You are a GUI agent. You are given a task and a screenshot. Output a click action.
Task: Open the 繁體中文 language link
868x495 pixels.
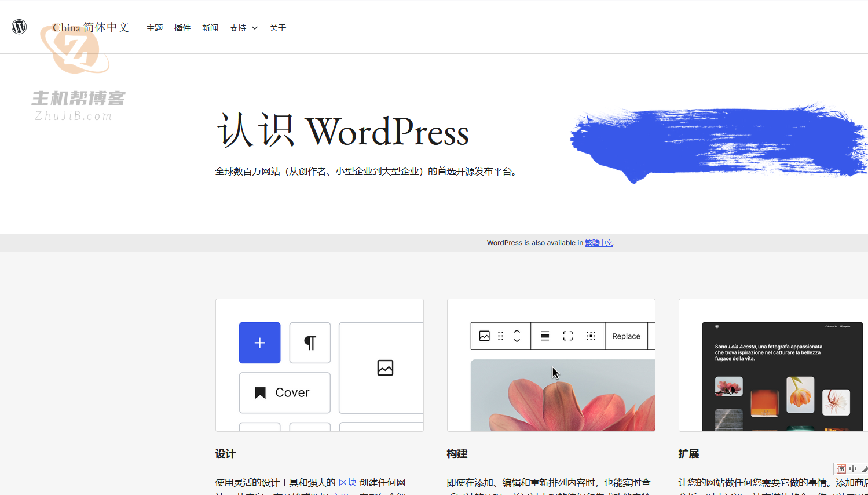pyautogui.click(x=599, y=243)
